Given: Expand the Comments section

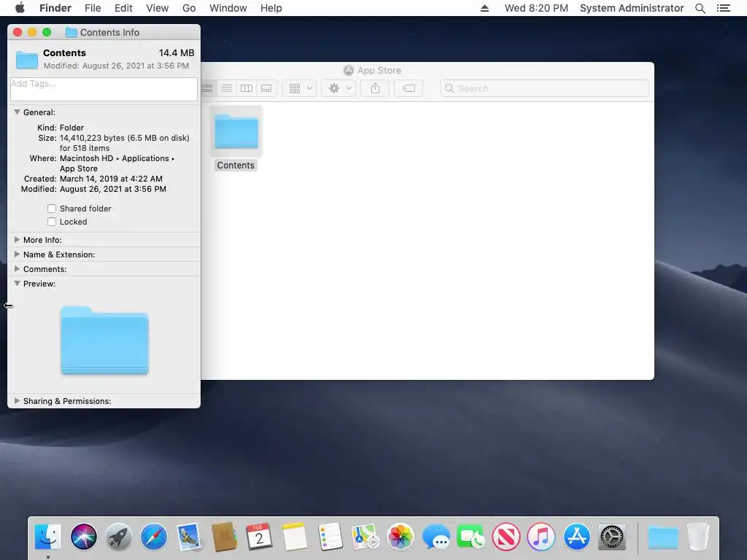Looking at the screenshot, I should click(18, 268).
